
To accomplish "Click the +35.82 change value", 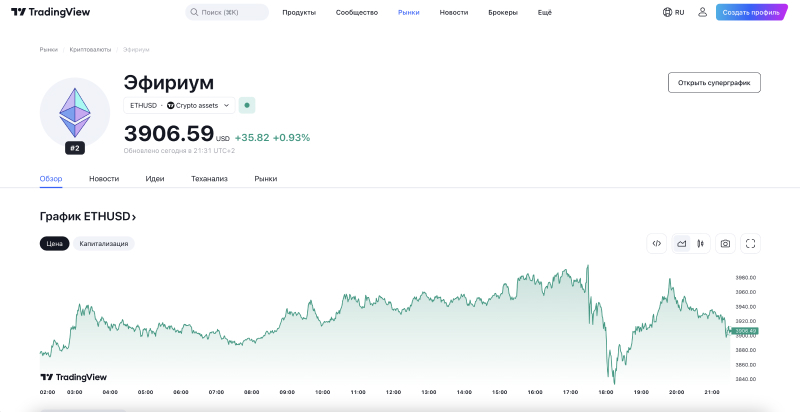I will 252,138.
